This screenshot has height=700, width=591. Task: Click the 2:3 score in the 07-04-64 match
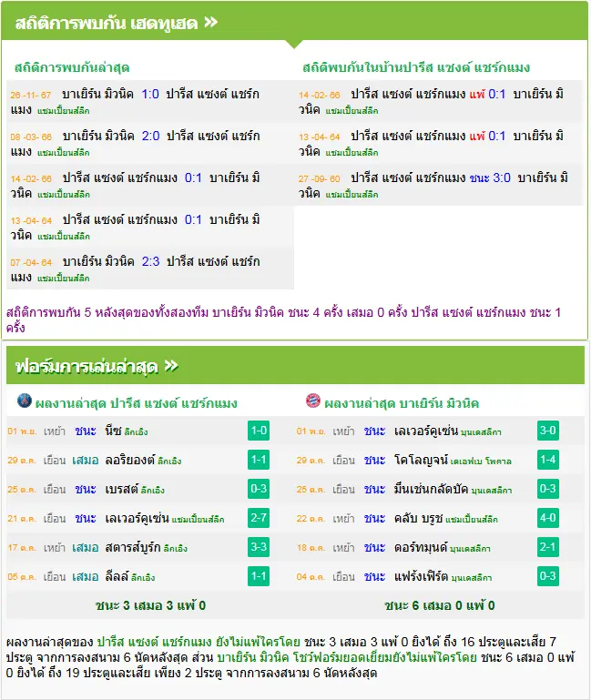tap(150, 261)
